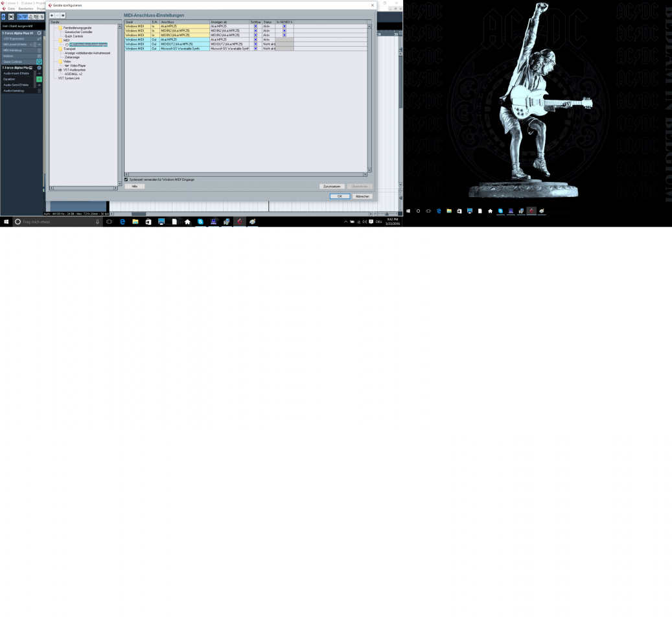This screenshot has width=672, height=622.
Task: Select Anzeige verbleibender Aufnahmezeit entry
Action: point(87,53)
